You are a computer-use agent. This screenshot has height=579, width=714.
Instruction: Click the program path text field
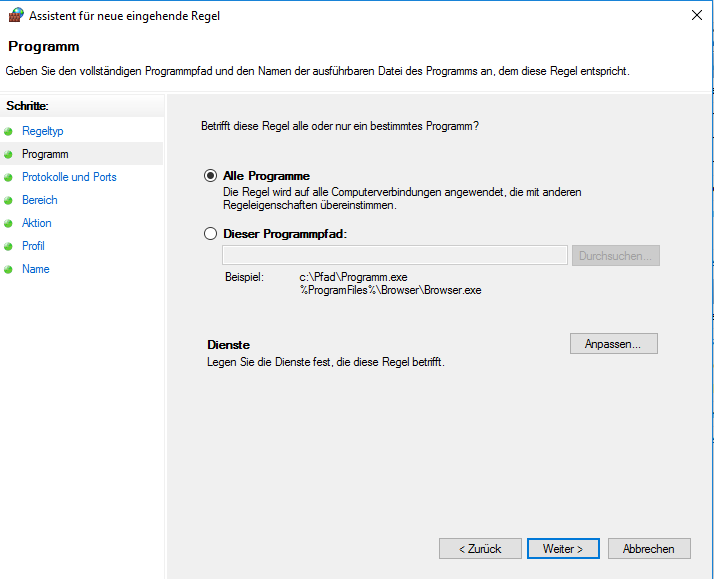coord(395,255)
